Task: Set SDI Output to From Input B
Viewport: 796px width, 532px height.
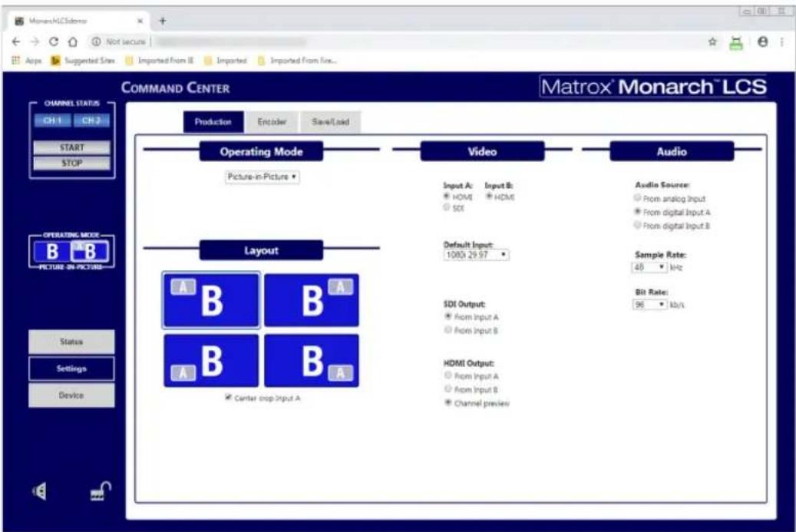Action: tap(448, 330)
